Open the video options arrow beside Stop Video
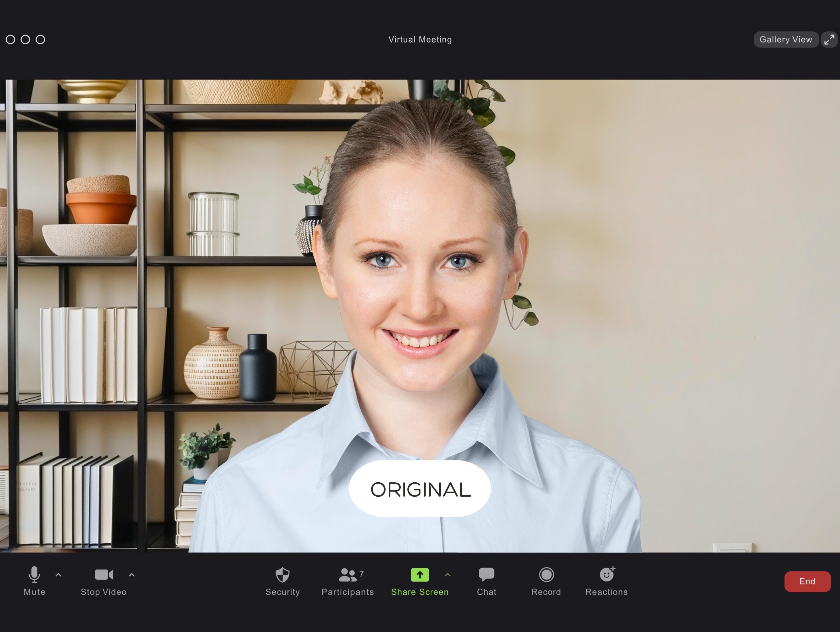This screenshot has height=632, width=840. [x=132, y=575]
